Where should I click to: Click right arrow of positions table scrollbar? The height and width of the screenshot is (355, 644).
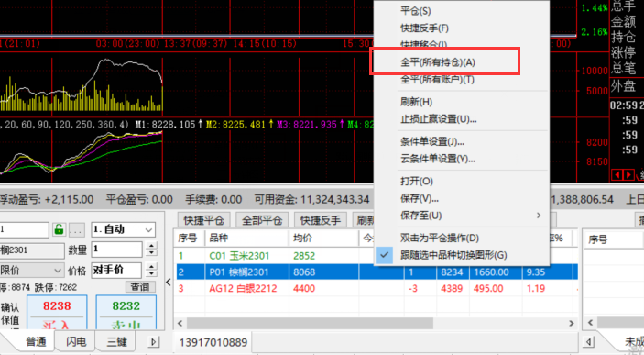[571, 323]
